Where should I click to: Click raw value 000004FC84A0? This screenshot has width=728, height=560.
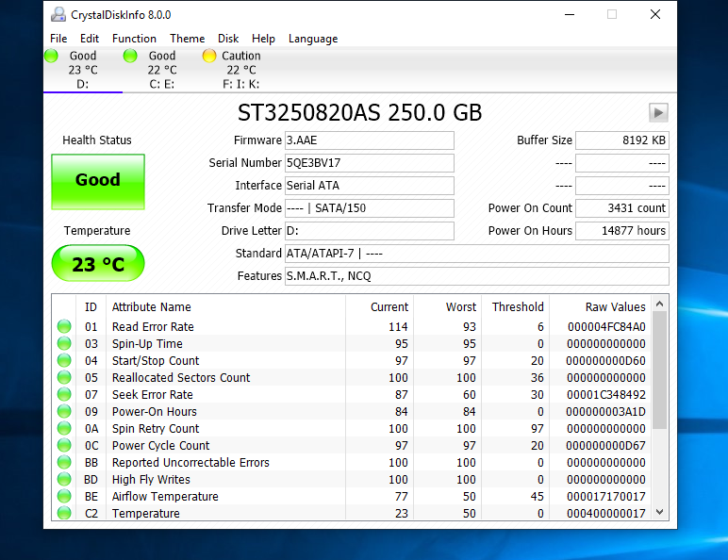[606, 327]
